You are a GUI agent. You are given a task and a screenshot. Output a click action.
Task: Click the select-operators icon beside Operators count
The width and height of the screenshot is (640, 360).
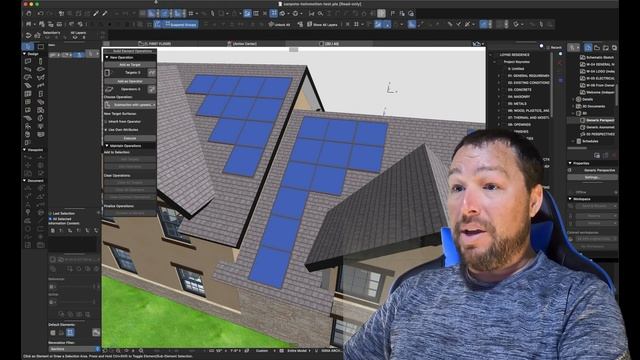151,89
